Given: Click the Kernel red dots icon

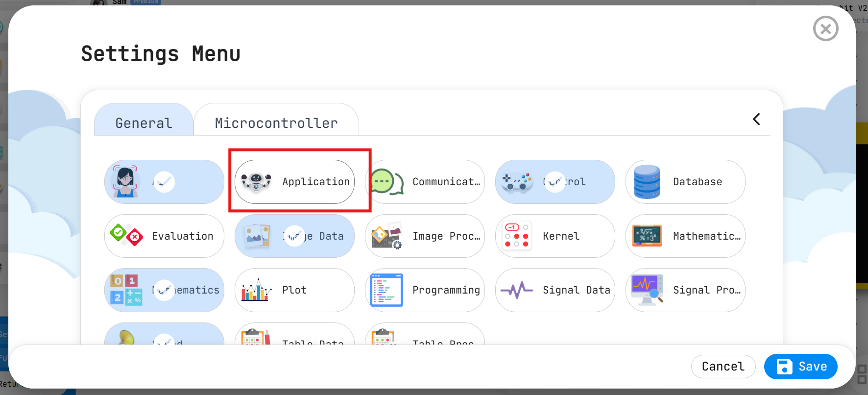Looking at the screenshot, I should pos(517,236).
